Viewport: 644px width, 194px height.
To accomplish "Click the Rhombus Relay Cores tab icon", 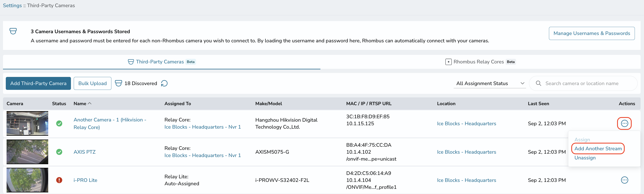I will pyautogui.click(x=448, y=62).
